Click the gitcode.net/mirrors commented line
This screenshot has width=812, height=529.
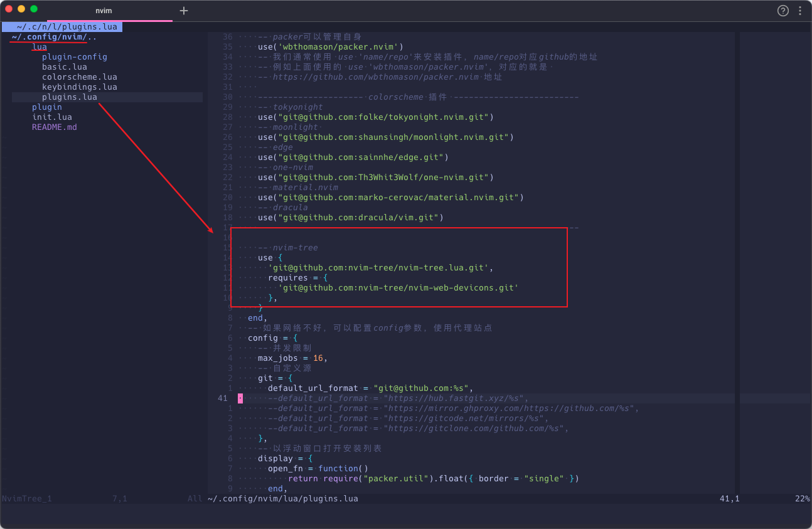coord(409,419)
